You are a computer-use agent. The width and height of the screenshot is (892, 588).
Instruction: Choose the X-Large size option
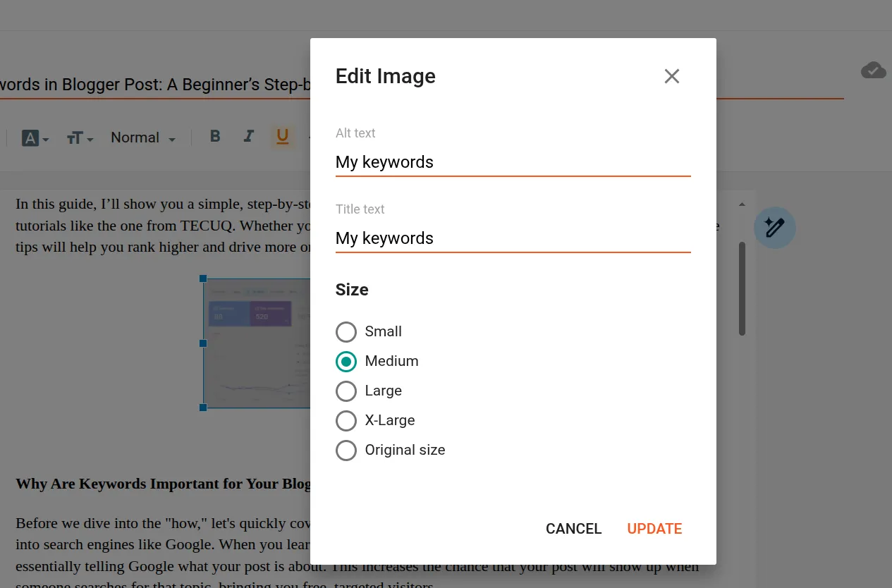[346, 420]
